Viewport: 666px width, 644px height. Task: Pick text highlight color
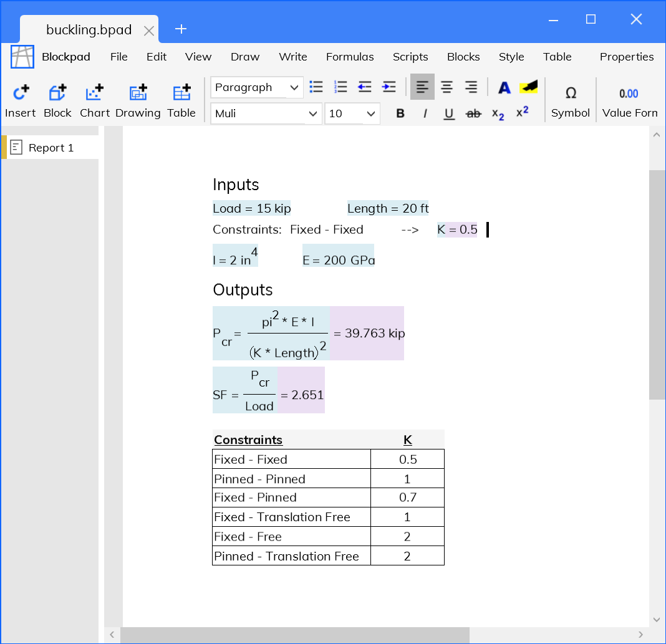[x=528, y=87]
